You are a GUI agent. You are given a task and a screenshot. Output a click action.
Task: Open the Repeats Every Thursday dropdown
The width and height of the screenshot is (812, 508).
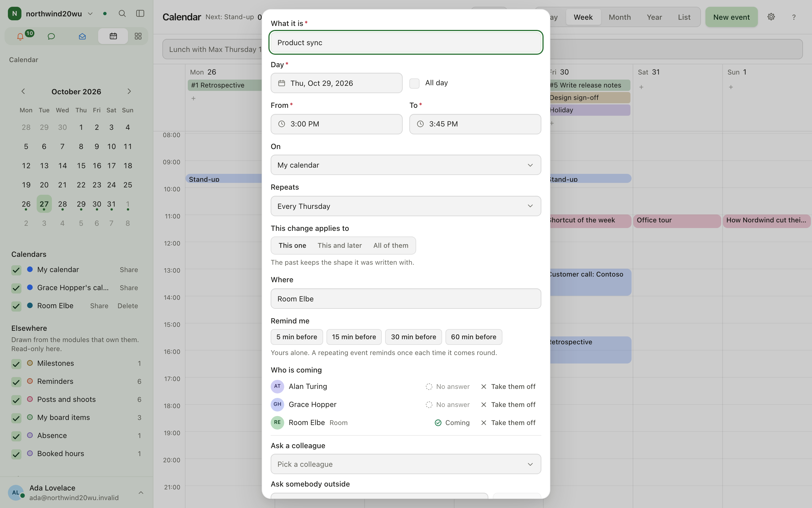click(406, 206)
